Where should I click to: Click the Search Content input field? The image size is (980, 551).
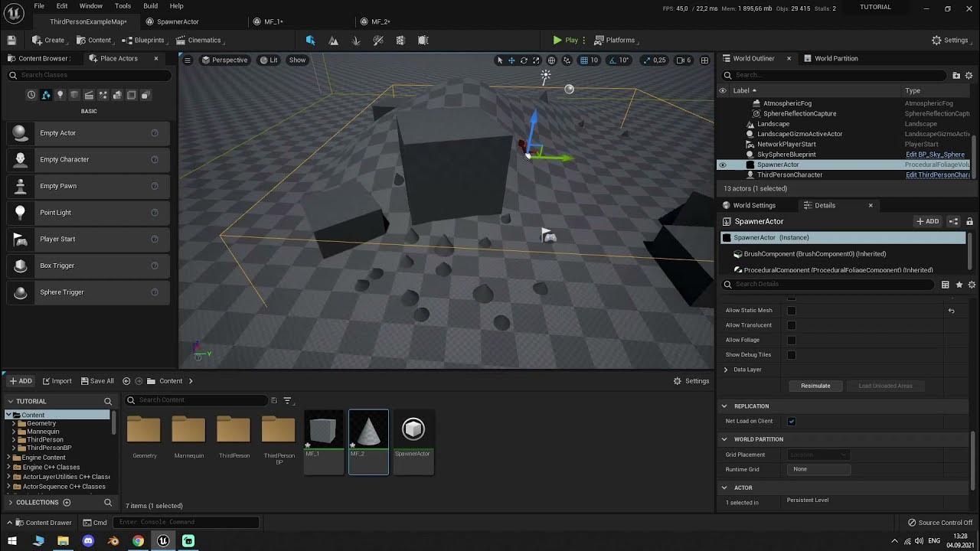[x=198, y=399]
